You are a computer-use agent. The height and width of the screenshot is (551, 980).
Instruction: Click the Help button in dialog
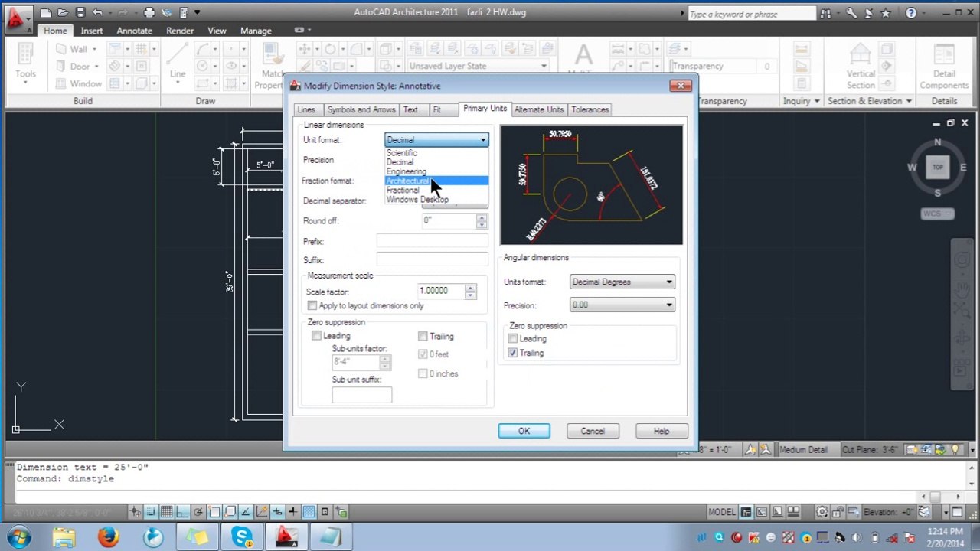[x=661, y=432]
